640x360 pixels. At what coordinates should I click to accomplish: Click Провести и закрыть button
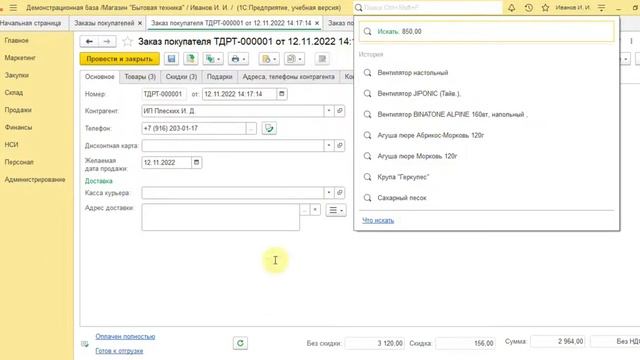click(x=120, y=59)
